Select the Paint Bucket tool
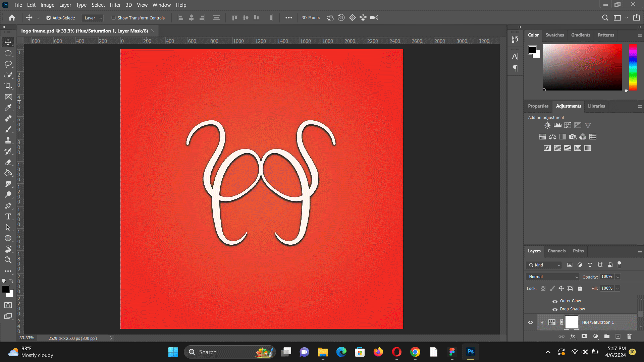This screenshot has height=362, width=644. point(8,173)
